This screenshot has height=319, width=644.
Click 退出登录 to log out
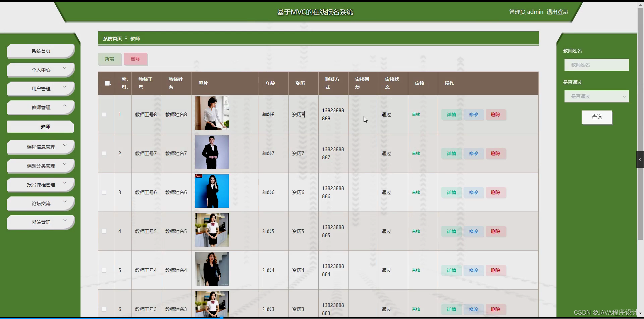click(557, 12)
